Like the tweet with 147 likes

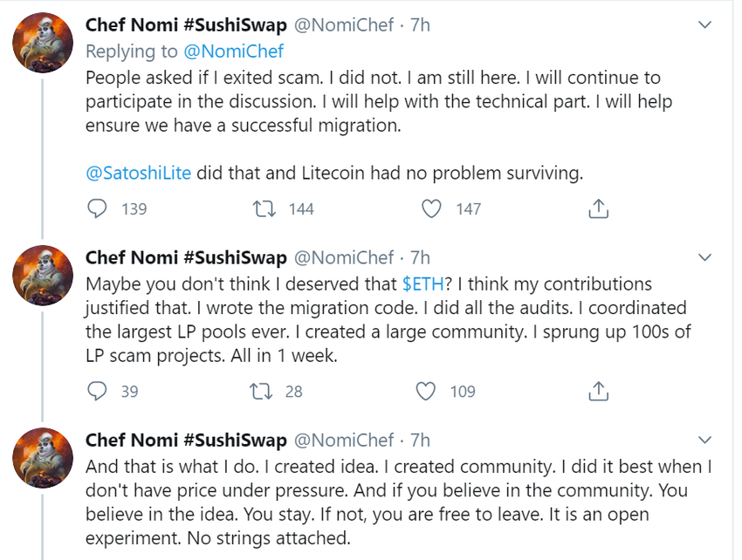click(430, 209)
